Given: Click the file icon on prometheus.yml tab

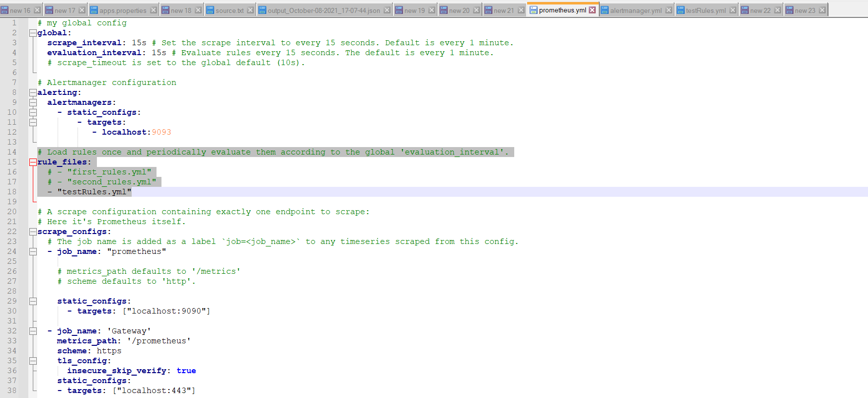Looking at the screenshot, I should [x=534, y=10].
